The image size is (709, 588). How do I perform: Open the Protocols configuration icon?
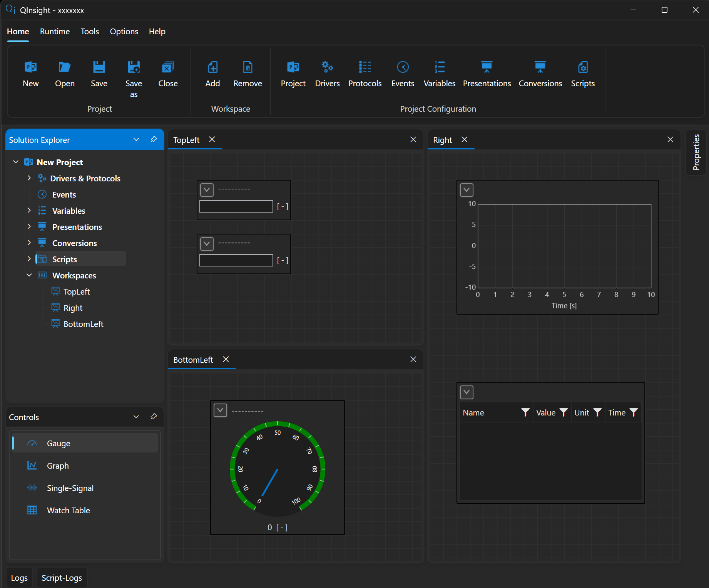pyautogui.click(x=365, y=67)
